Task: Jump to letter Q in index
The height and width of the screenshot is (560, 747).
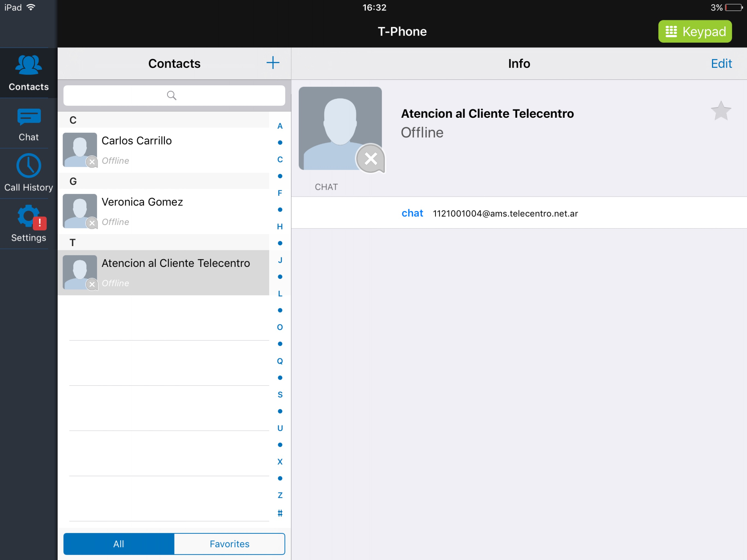Action: (x=280, y=361)
